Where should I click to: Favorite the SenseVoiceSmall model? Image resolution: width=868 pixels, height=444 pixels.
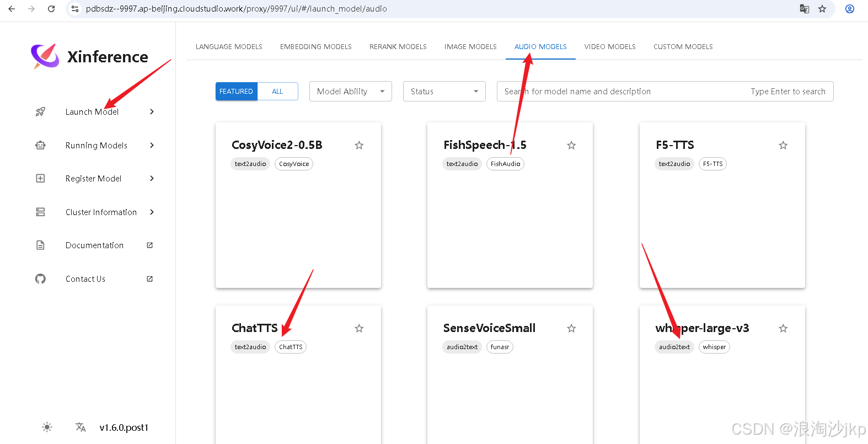click(571, 328)
